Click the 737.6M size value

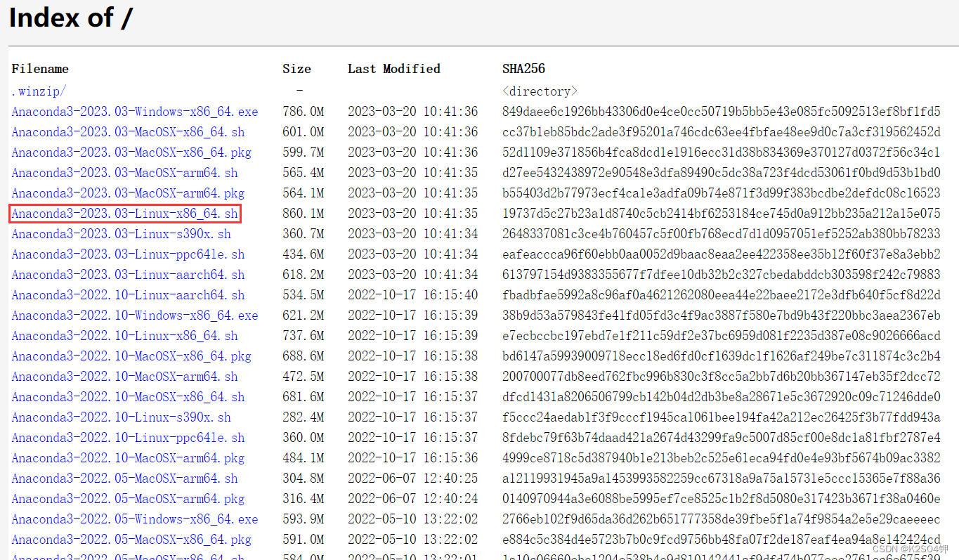(x=303, y=336)
